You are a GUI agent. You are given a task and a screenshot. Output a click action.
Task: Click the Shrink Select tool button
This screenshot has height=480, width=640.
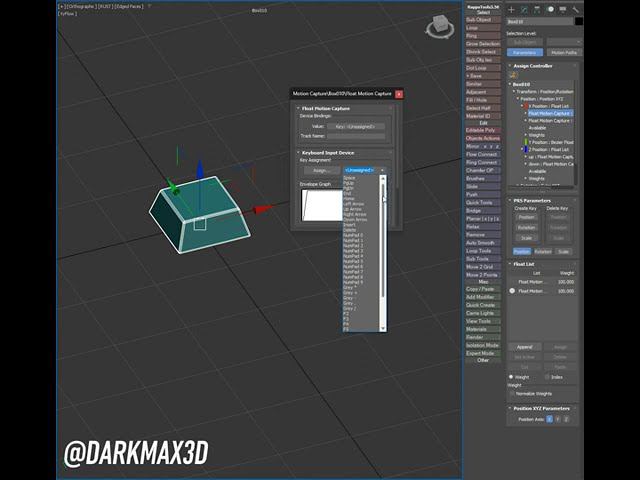[x=483, y=52]
